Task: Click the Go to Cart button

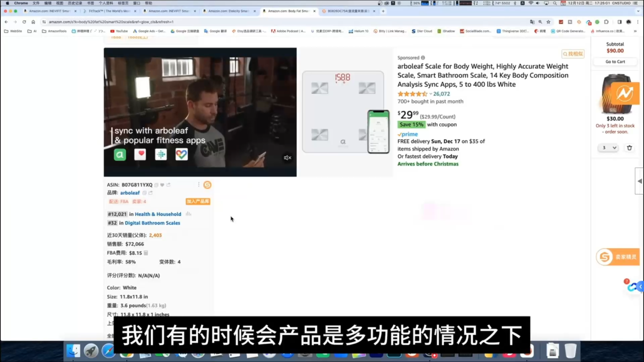Action: click(615, 62)
